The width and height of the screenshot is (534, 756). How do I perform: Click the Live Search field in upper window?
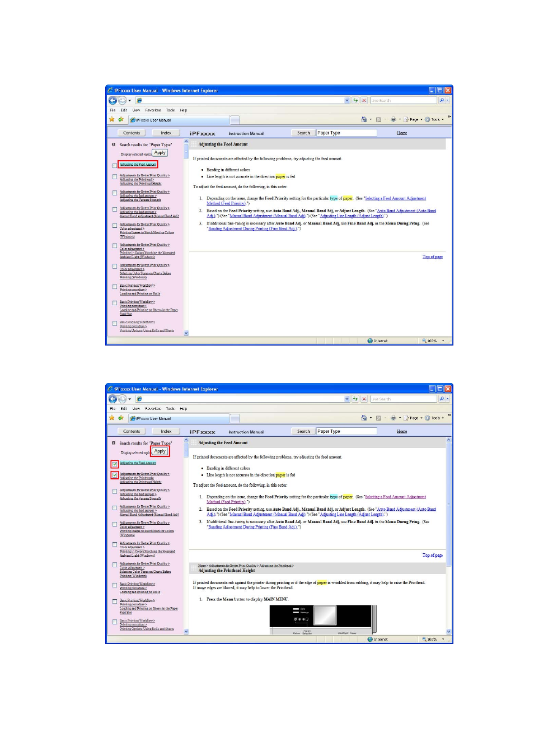tap(404, 101)
